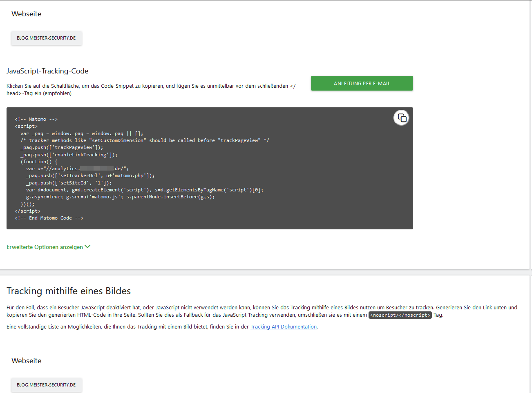Viewport: 532px width, 393px height.
Task: Click the '<!-- End Matomo Code -->' line
Action: (x=49, y=218)
